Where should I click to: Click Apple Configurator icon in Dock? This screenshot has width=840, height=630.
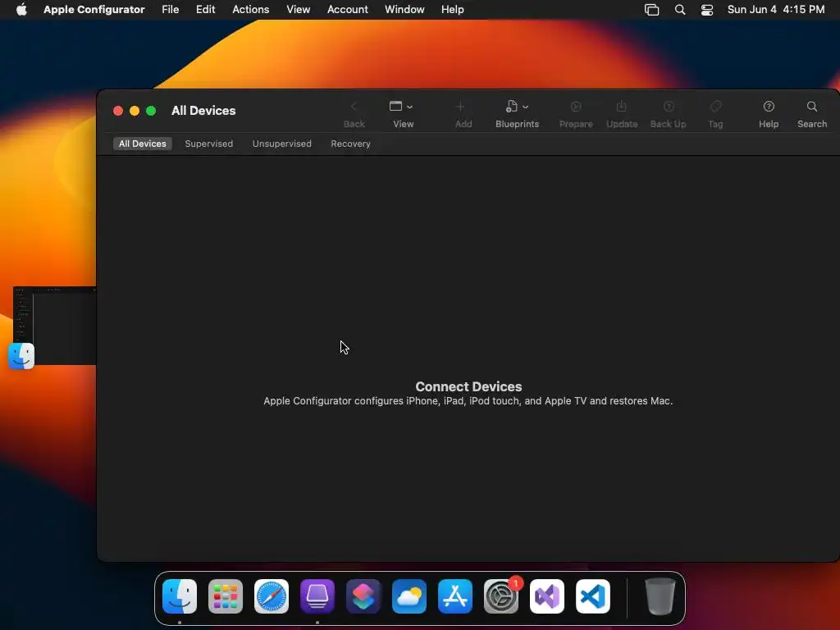317,596
